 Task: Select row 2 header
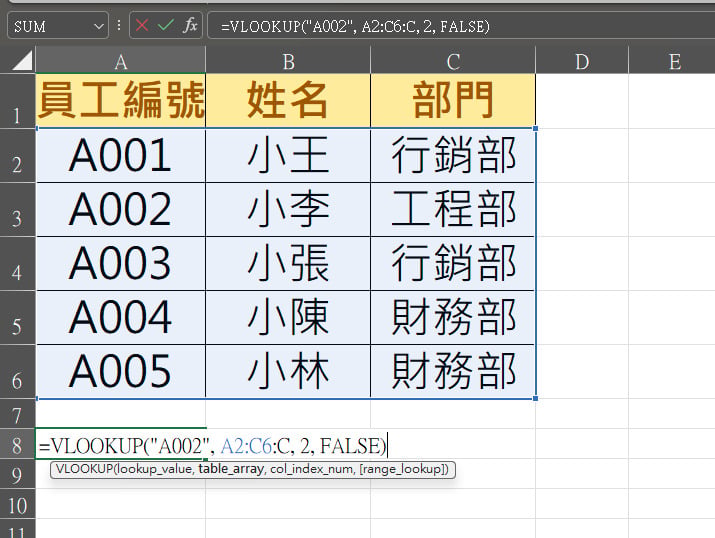pos(17,156)
